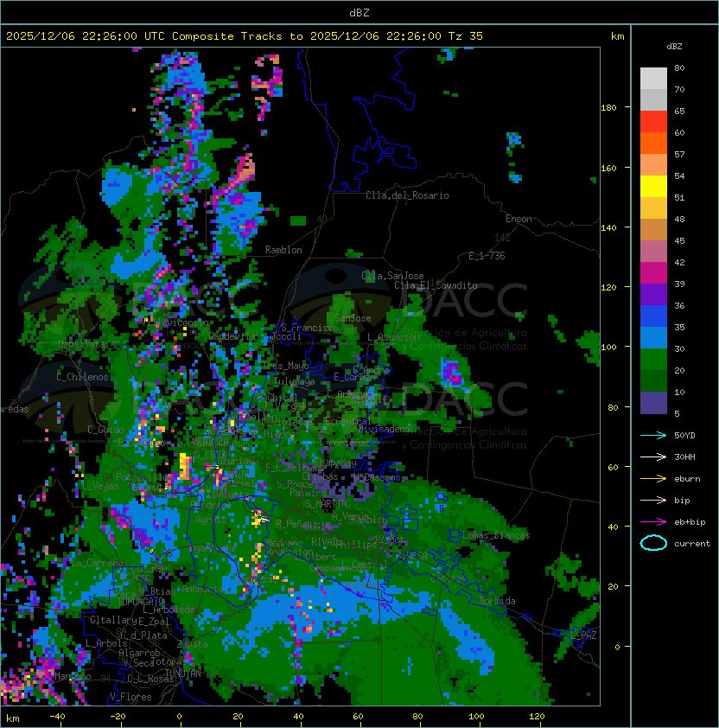Click the 'TUNUYAN' map label
Image resolution: width=719 pixels, height=728 pixels.
[183, 674]
